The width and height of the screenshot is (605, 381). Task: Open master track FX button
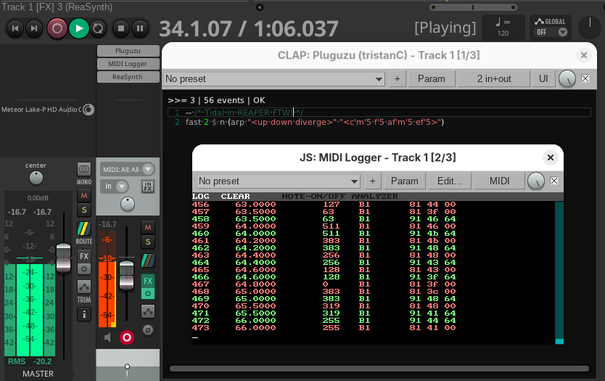[84, 256]
